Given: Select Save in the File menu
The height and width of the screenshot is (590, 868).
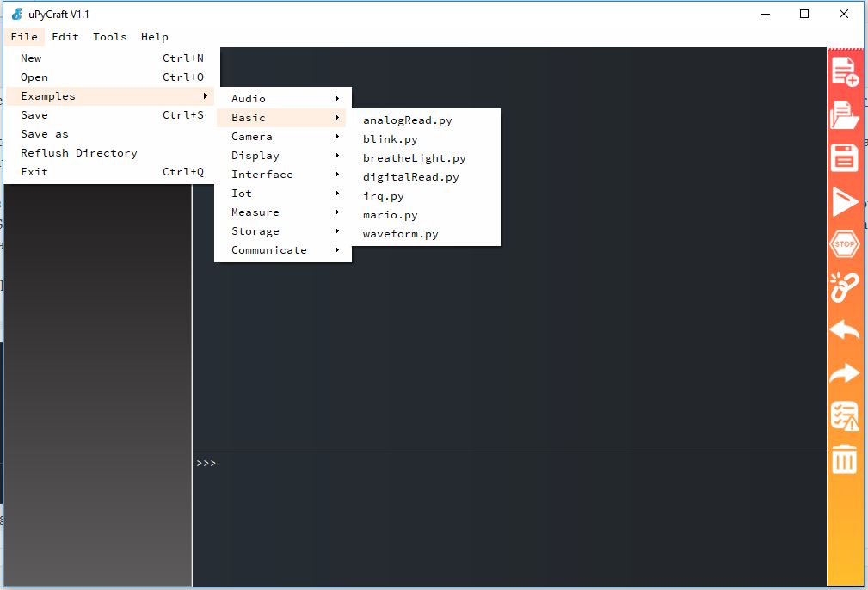Looking at the screenshot, I should point(112,115).
